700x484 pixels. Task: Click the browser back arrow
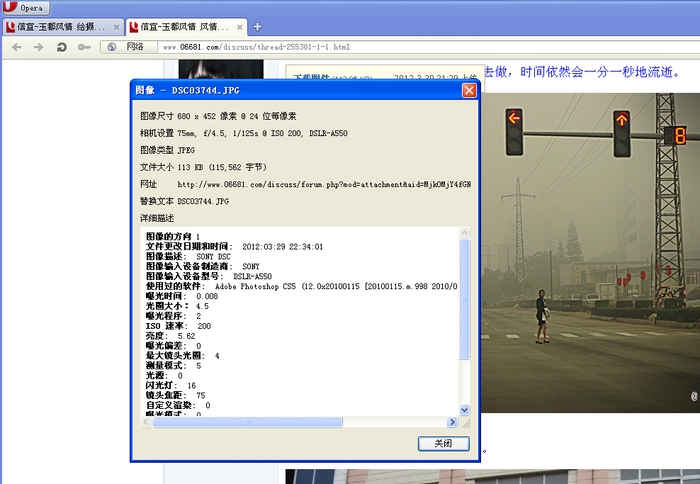coord(17,47)
